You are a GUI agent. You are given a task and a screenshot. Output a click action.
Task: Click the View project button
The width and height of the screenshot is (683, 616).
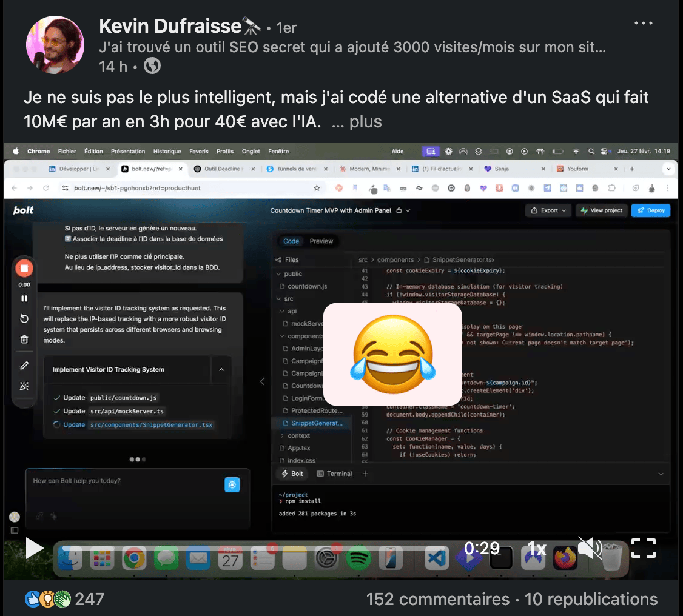pos(602,210)
